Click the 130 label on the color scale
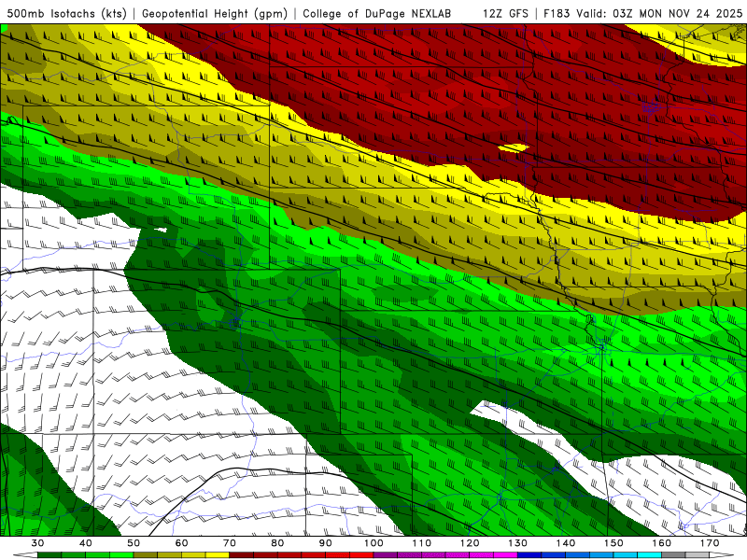The height and width of the screenshot is (560, 747). click(518, 543)
